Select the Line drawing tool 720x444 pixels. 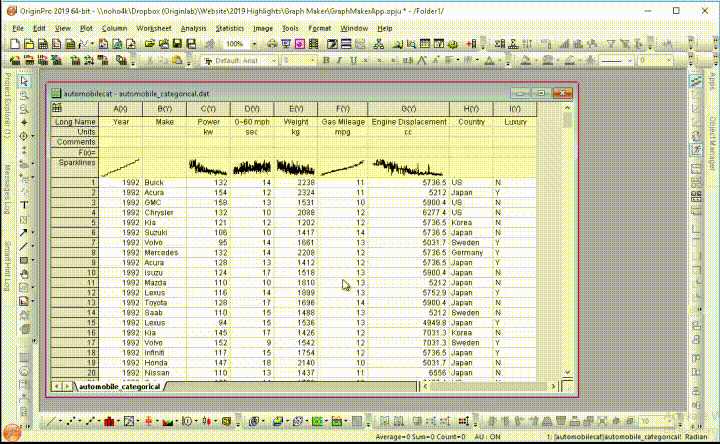coord(23,247)
